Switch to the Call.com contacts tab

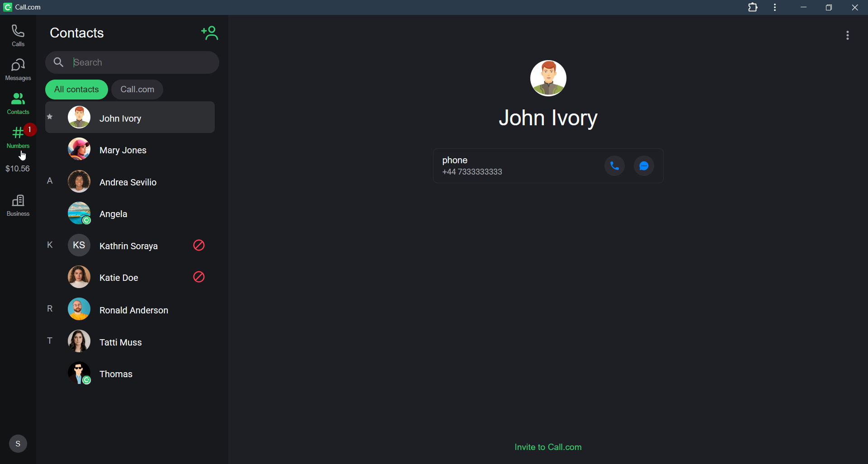(x=137, y=90)
